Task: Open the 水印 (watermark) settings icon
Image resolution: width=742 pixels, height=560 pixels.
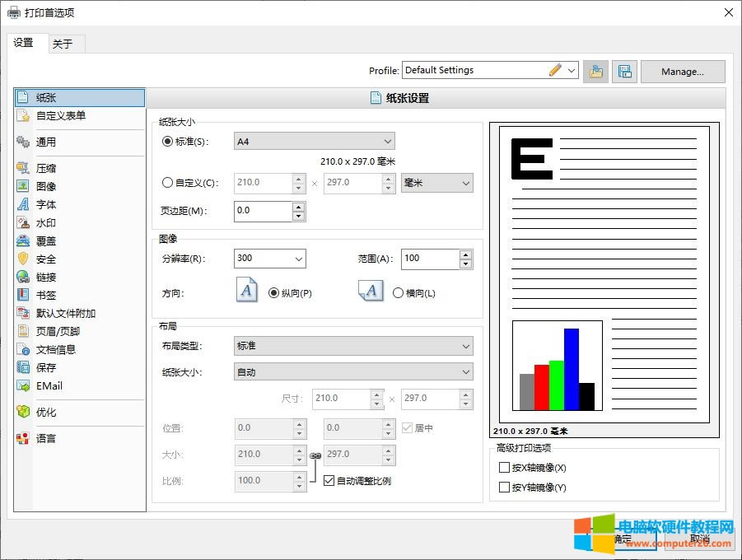Action: coord(23,222)
